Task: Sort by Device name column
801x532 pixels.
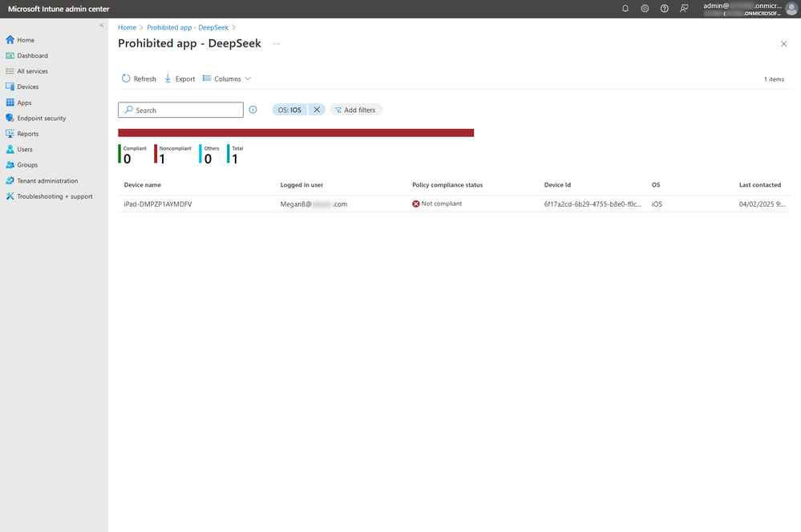Action: 143,185
